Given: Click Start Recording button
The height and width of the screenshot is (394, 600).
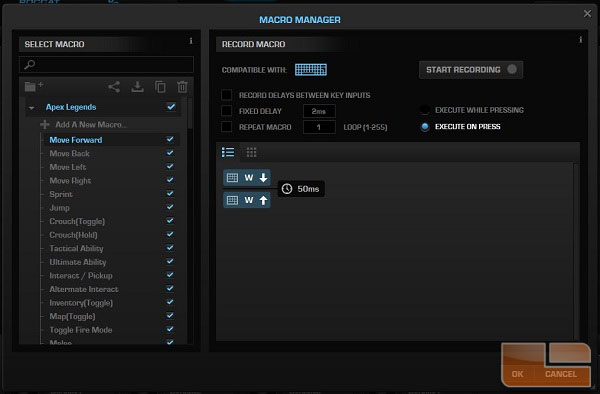Looking at the screenshot, I should coord(471,70).
